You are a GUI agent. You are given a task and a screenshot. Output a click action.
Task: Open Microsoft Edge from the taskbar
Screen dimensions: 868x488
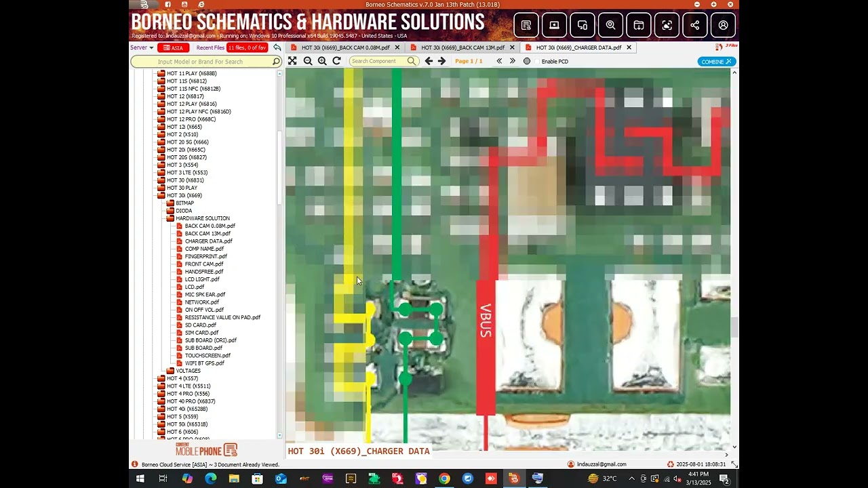click(210, 479)
